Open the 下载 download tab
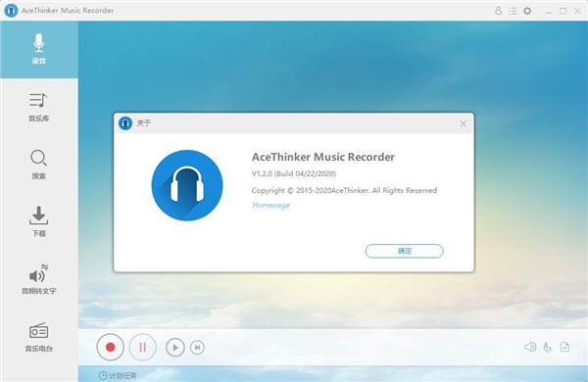 pos(39,221)
